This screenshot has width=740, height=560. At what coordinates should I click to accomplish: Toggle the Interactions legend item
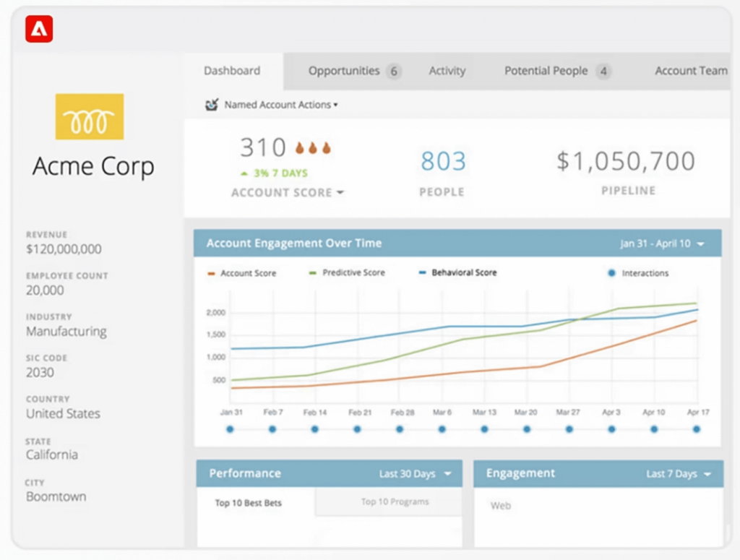[x=638, y=273]
